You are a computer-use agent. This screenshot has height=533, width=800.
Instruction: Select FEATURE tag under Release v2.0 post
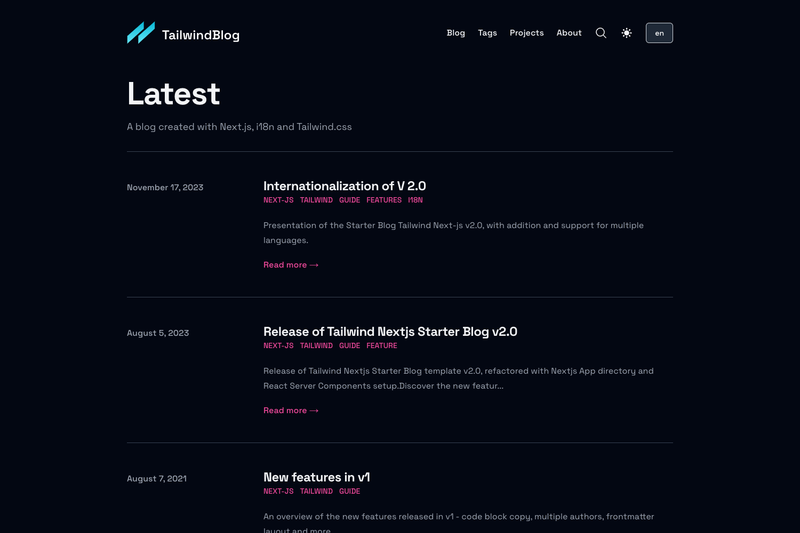(x=382, y=346)
